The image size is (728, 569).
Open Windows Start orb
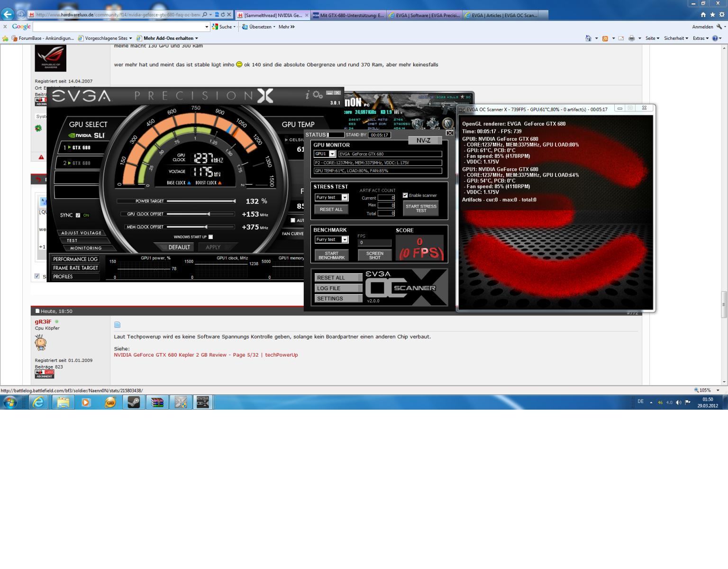pyautogui.click(x=10, y=402)
